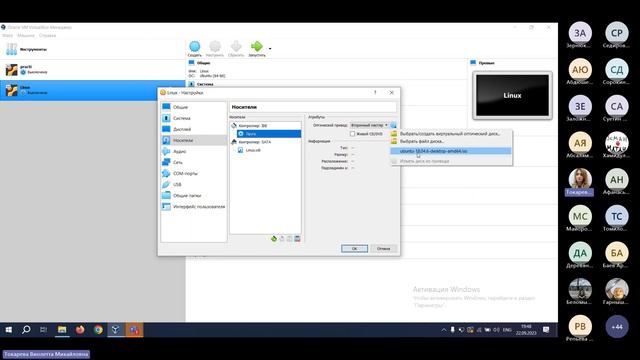The image size is (640, 360).
Task: Open the Система settings category
Action: pyautogui.click(x=194, y=118)
